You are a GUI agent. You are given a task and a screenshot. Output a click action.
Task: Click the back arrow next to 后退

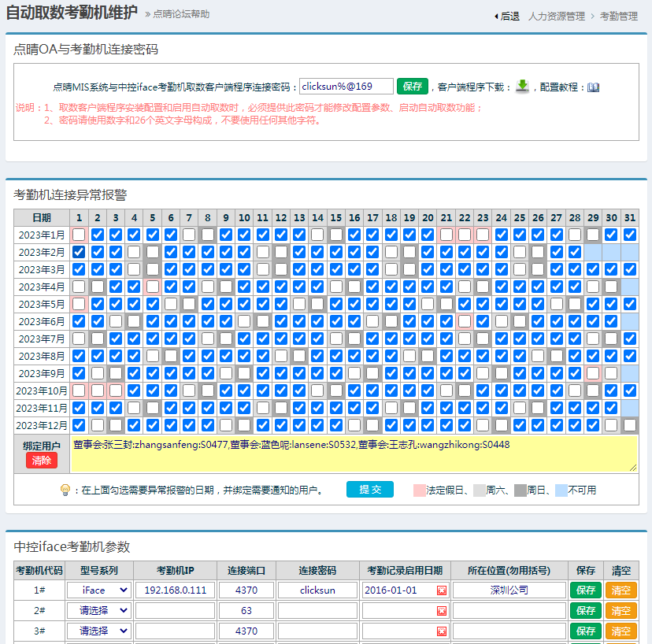coord(496,17)
